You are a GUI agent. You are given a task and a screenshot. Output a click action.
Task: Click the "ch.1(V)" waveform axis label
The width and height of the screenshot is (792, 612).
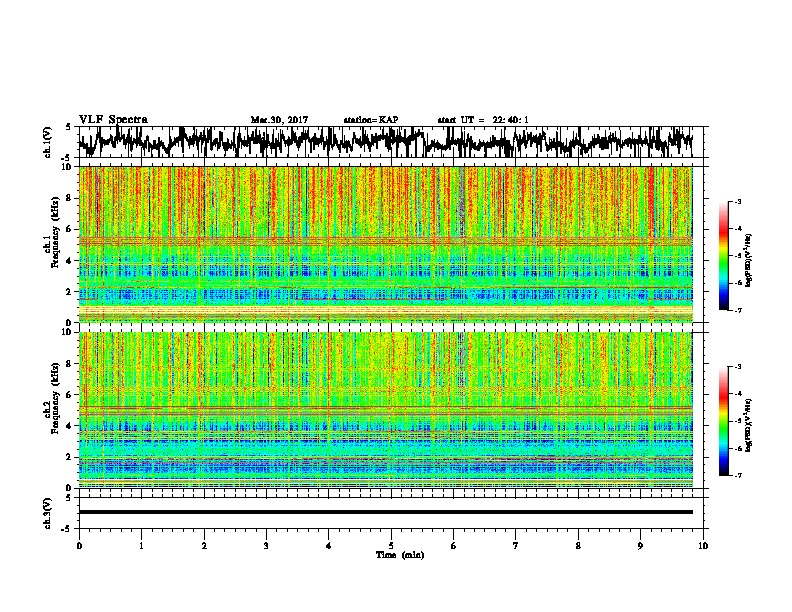[47, 142]
